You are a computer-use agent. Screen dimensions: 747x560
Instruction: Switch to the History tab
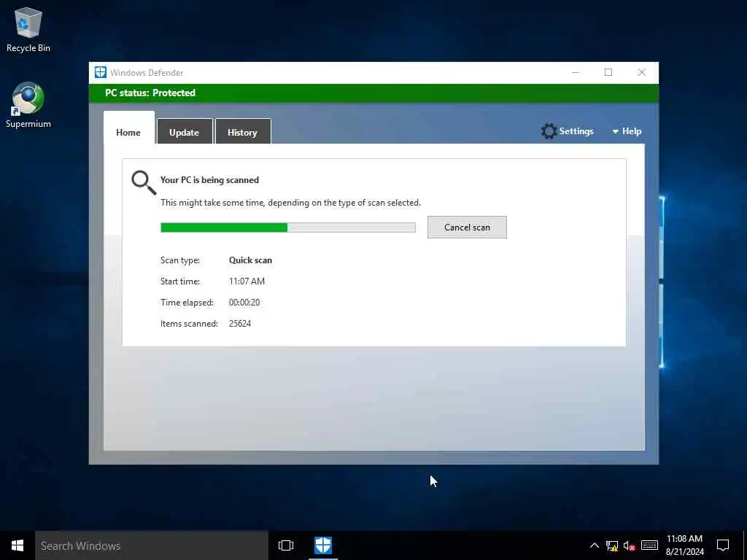coord(242,133)
